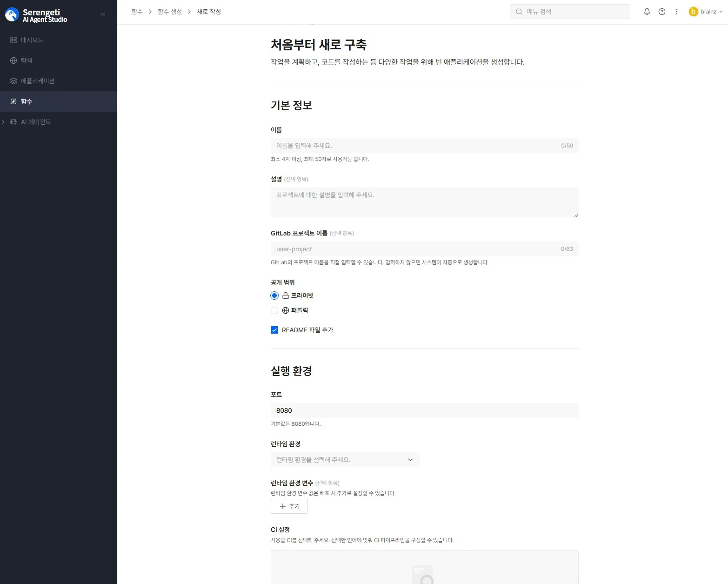Select the 프라이빗 radio button
This screenshot has height=584, width=728.
point(274,295)
